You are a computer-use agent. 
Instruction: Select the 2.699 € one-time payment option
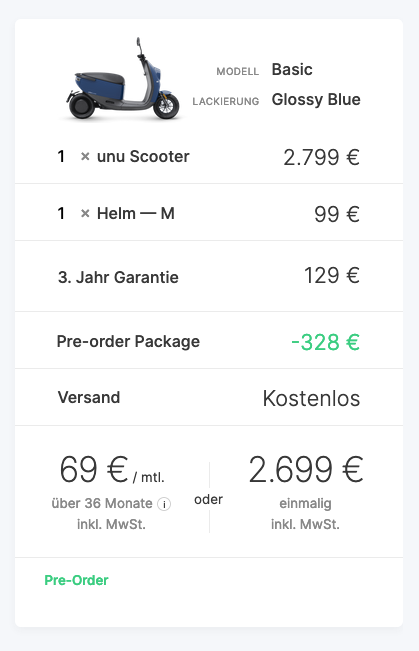pos(306,492)
